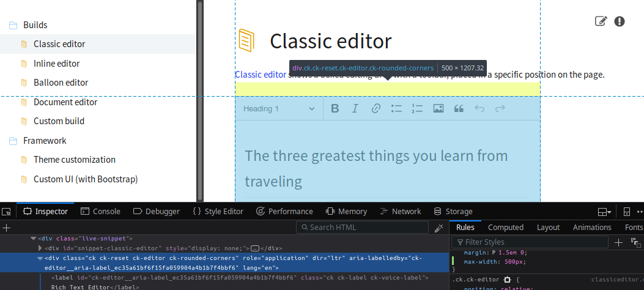
Task: Select the Animations sidebar tab
Action: (x=592, y=227)
